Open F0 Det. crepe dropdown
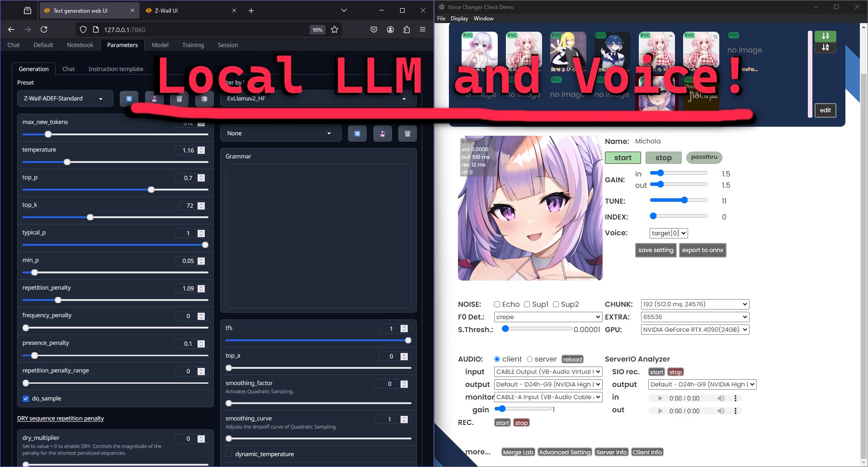Viewport: 868px width, 467px height. click(548, 317)
